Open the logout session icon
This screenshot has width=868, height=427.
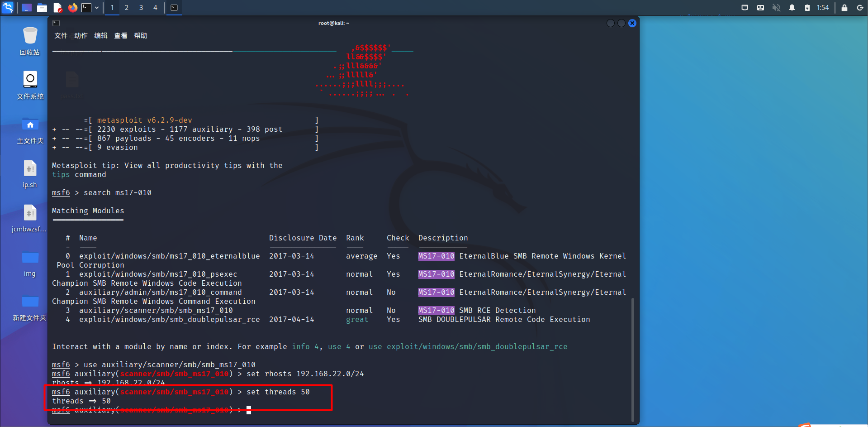point(860,8)
